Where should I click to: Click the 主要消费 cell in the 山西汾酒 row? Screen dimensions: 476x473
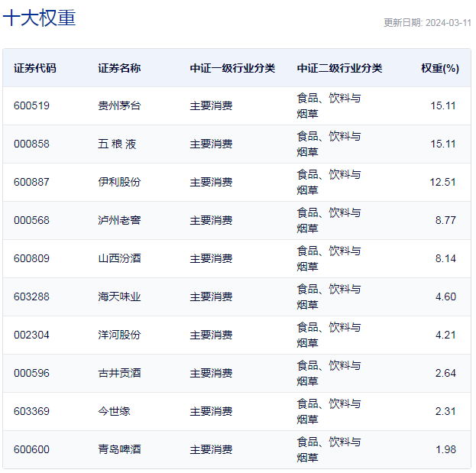[211, 259]
